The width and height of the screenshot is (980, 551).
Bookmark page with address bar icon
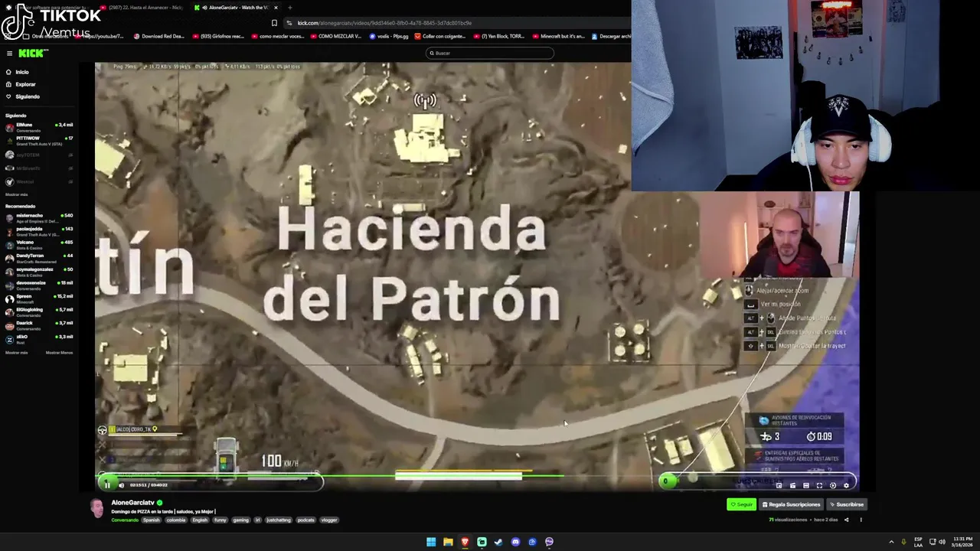pyautogui.click(x=274, y=23)
